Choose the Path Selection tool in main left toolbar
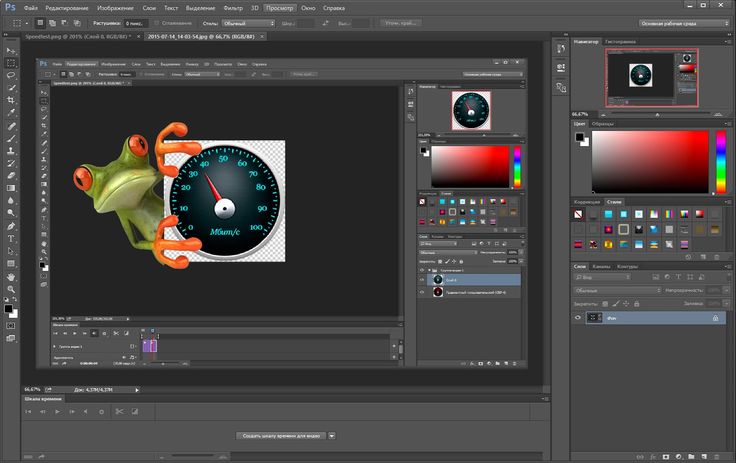The height and width of the screenshot is (463, 736). pos(11,251)
